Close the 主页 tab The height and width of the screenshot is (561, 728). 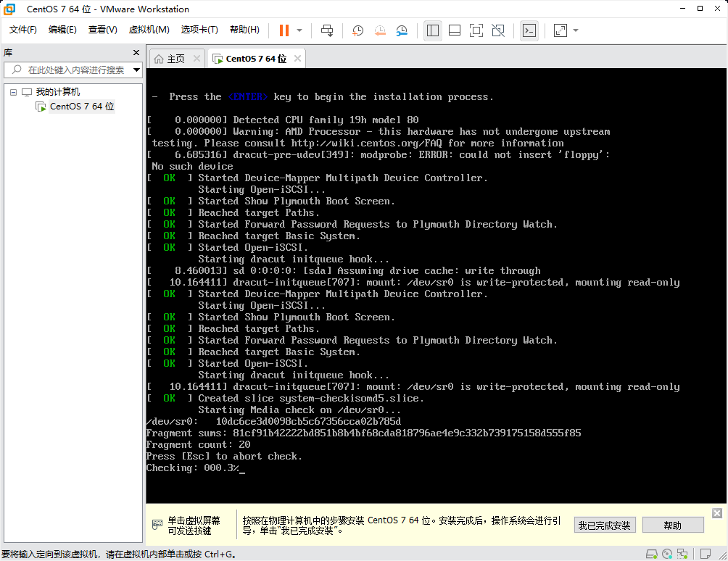(x=197, y=59)
